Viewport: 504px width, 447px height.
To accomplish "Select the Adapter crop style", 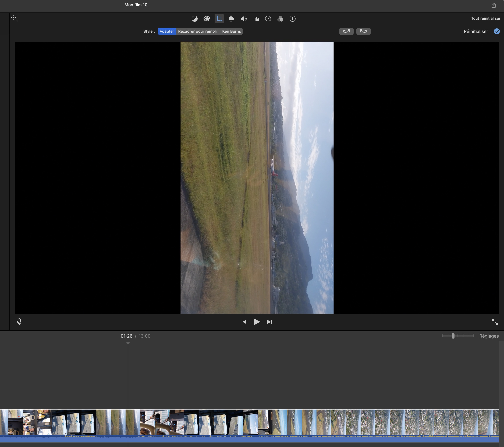I will 167,31.
